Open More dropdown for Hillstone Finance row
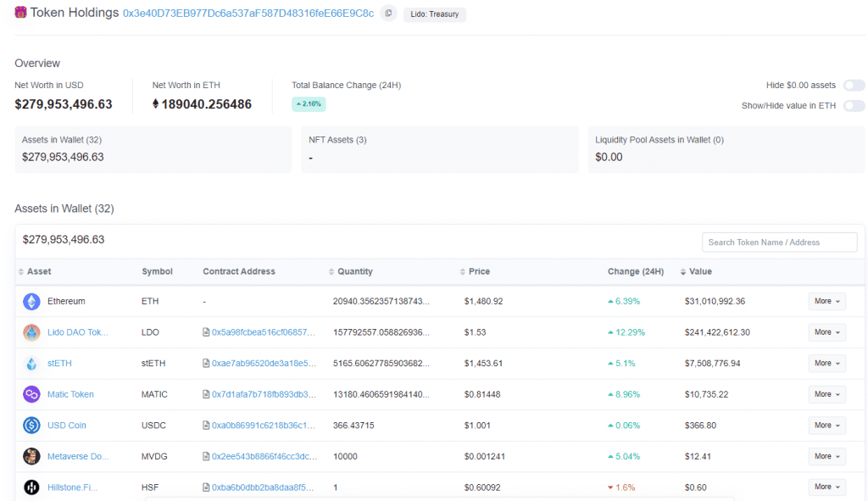The height and width of the screenshot is (501, 868). pyautogui.click(x=827, y=487)
